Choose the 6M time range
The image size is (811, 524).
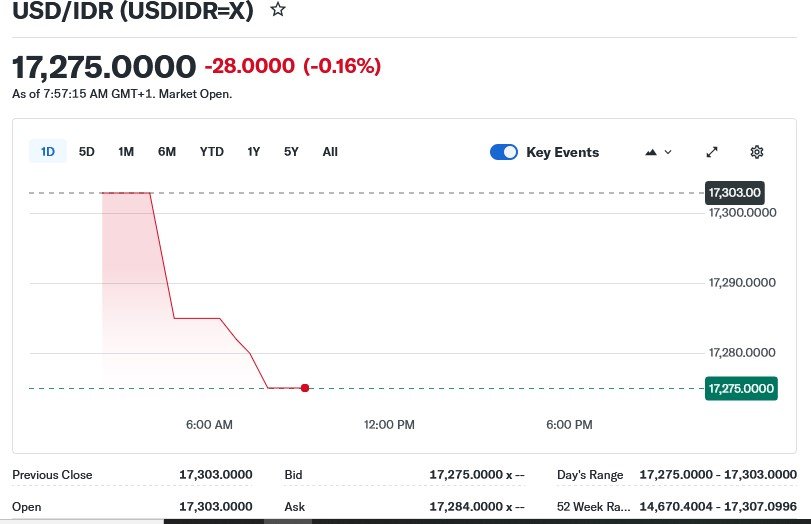coord(167,152)
